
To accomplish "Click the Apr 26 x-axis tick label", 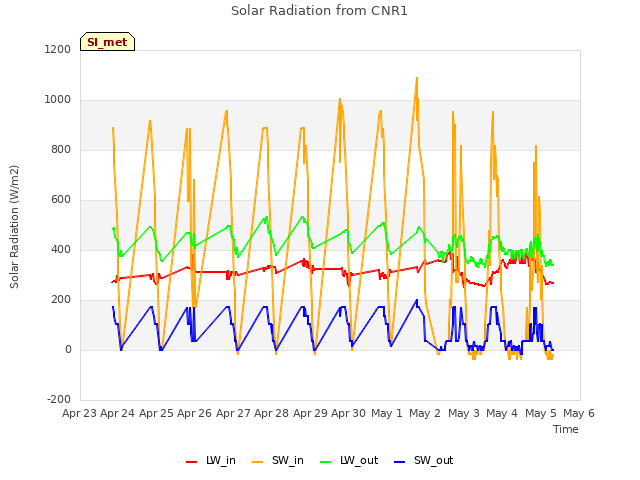I will 194,413.
